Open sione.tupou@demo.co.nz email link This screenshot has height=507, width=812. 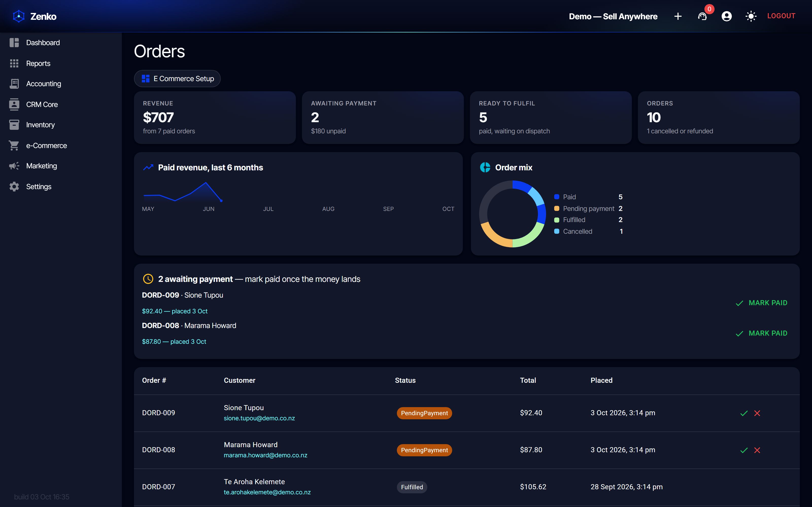[x=259, y=418]
